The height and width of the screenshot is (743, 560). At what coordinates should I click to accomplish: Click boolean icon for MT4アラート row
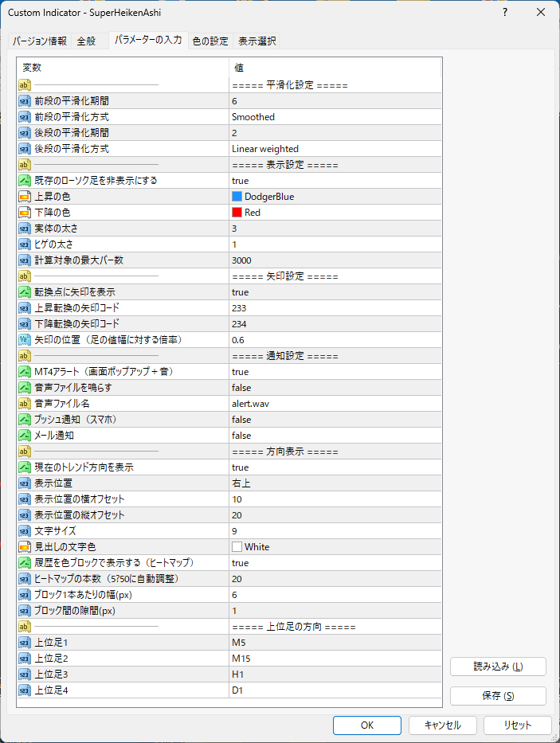point(24,371)
